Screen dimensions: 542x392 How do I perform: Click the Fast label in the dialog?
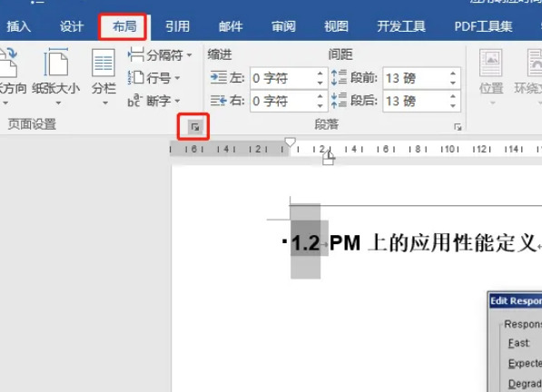(518, 343)
